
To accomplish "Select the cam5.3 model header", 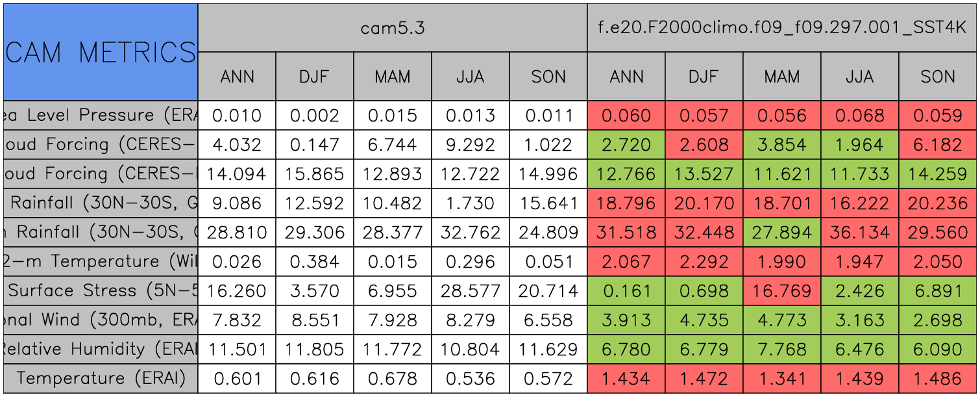I will (x=392, y=28).
